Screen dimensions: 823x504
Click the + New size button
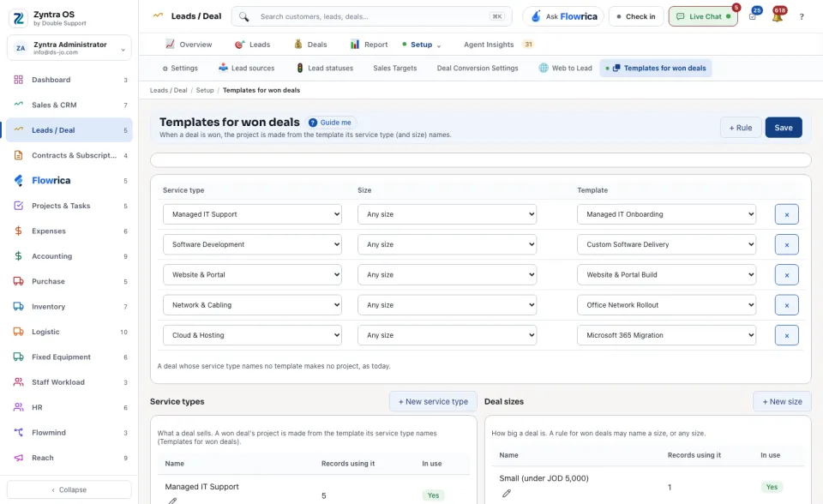[x=782, y=402]
